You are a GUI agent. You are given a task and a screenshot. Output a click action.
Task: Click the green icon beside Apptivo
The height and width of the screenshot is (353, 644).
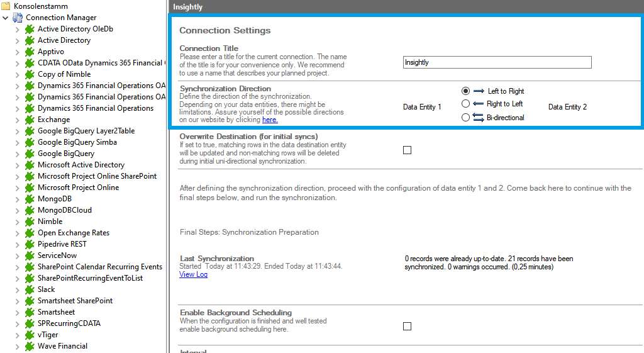[29, 52]
